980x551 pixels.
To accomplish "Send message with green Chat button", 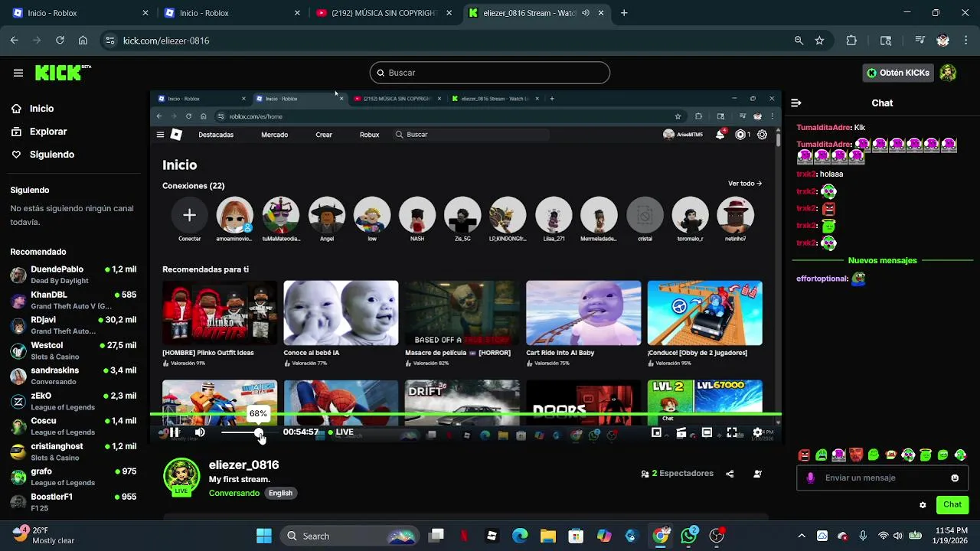I will [x=952, y=504].
